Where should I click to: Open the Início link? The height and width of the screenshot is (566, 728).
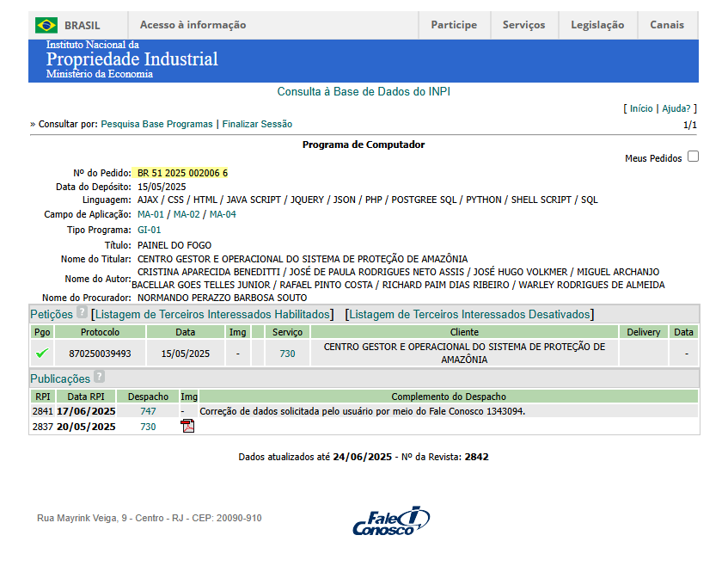click(x=641, y=108)
